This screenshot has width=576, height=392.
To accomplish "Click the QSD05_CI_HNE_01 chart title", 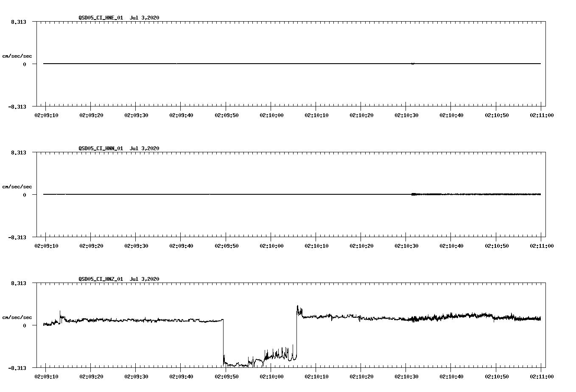I will point(119,18).
